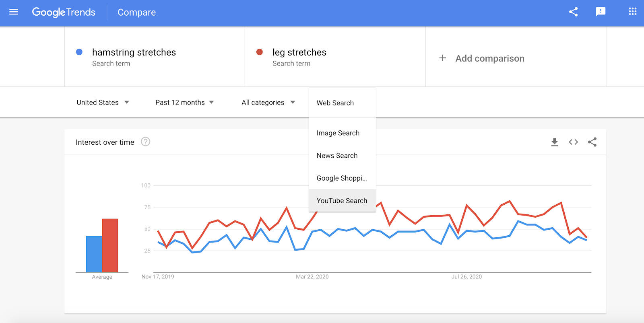The image size is (644, 323).
Task: Choose Image Search option
Action: [338, 133]
